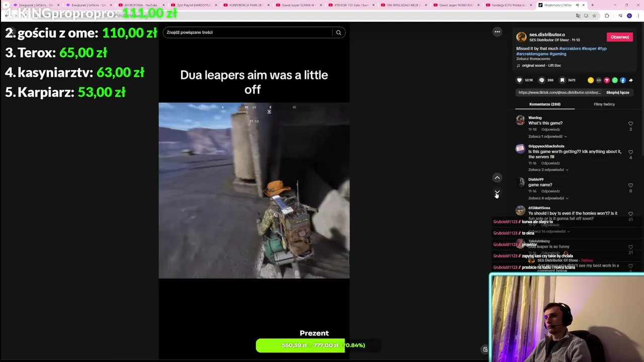Open ses.distributor.o profile avatar
The image size is (644, 362).
[521, 37]
